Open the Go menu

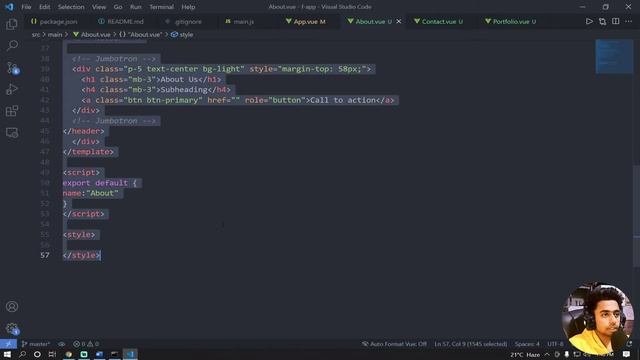tap(118, 7)
